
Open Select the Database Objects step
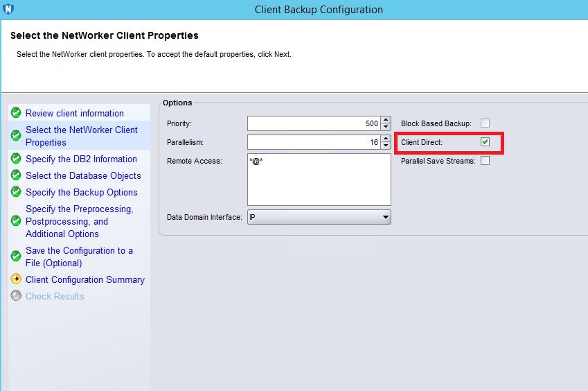83,175
